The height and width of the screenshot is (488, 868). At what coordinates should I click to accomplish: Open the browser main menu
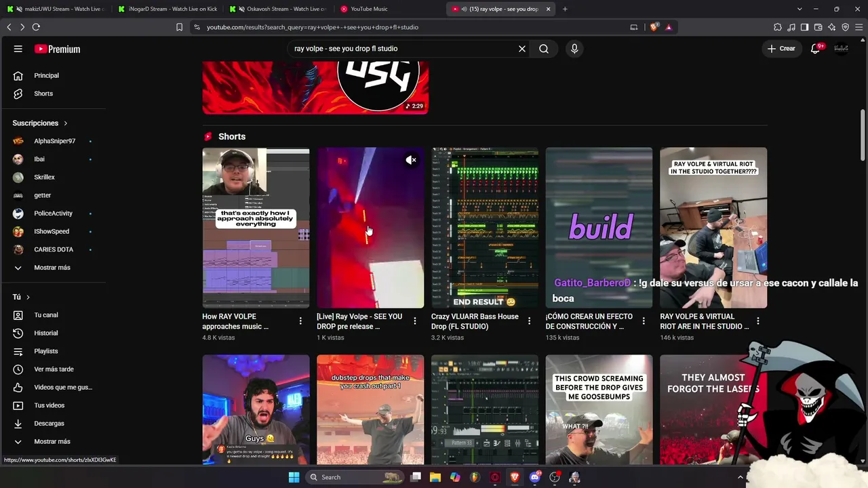(859, 27)
